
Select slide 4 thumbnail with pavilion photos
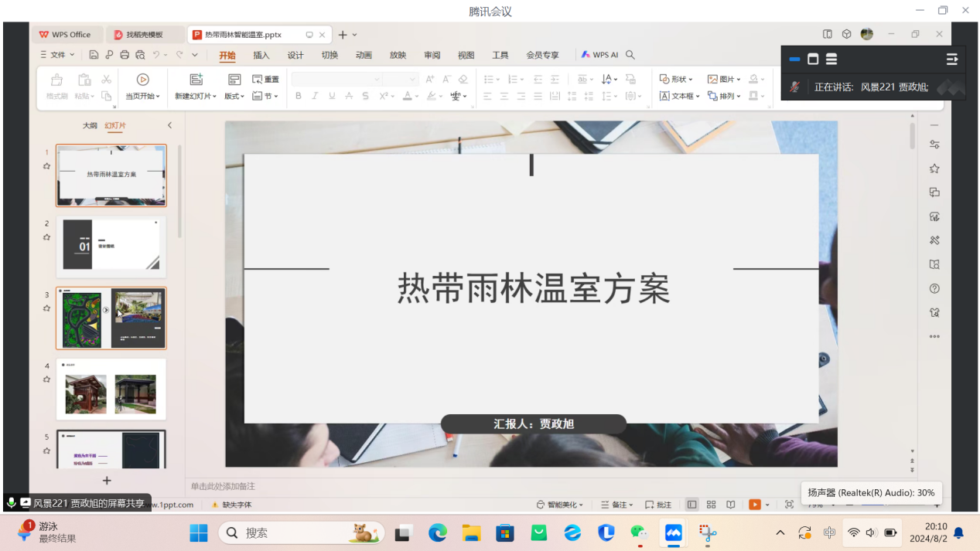tap(111, 389)
